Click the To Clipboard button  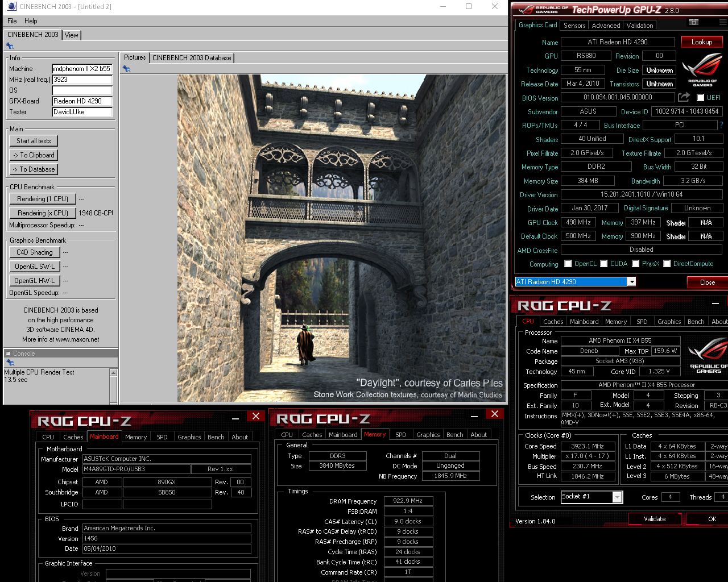(34, 155)
